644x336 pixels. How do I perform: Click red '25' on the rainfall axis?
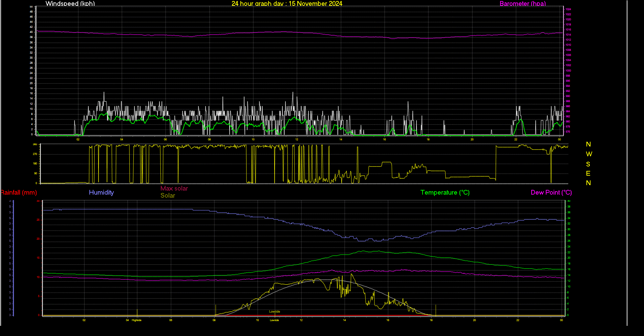pos(38,220)
